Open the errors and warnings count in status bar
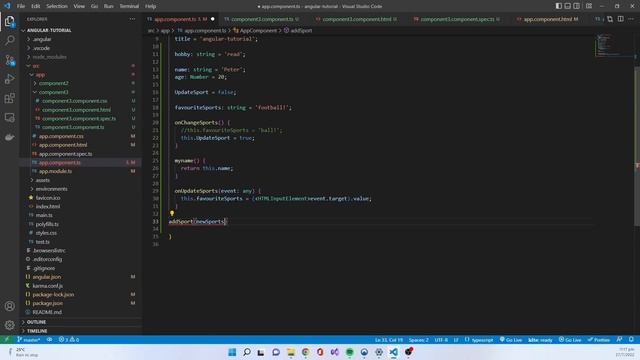This screenshot has width=640, height=360. tap(69, 340)
